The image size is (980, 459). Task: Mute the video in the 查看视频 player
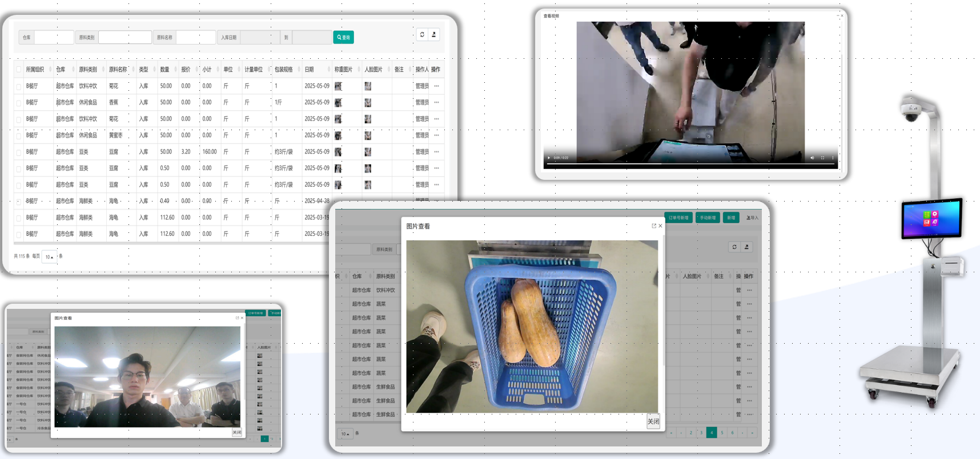tap(812, 158)
